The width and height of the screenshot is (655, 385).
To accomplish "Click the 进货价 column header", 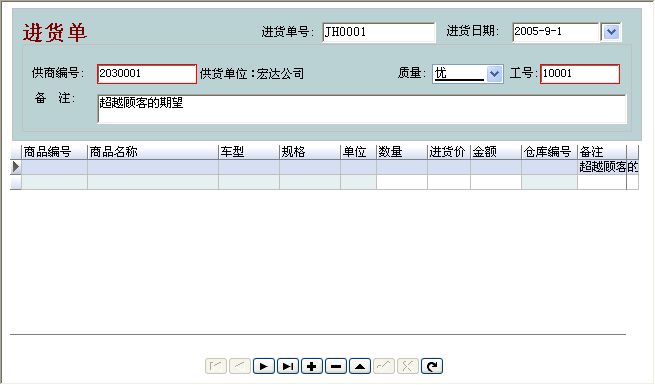I will tap(449, 152).
